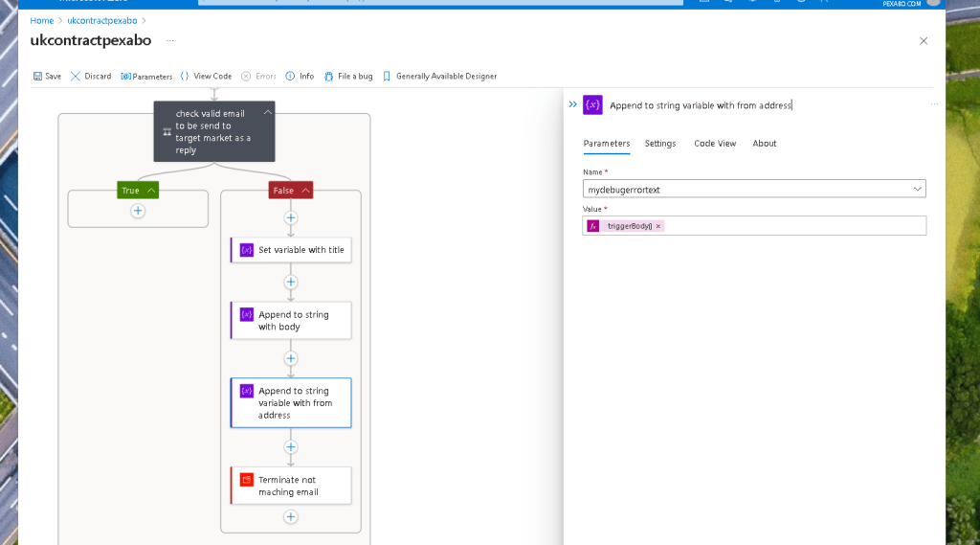Select Append to string variable with from address card
980x545 pixels.
291,403
